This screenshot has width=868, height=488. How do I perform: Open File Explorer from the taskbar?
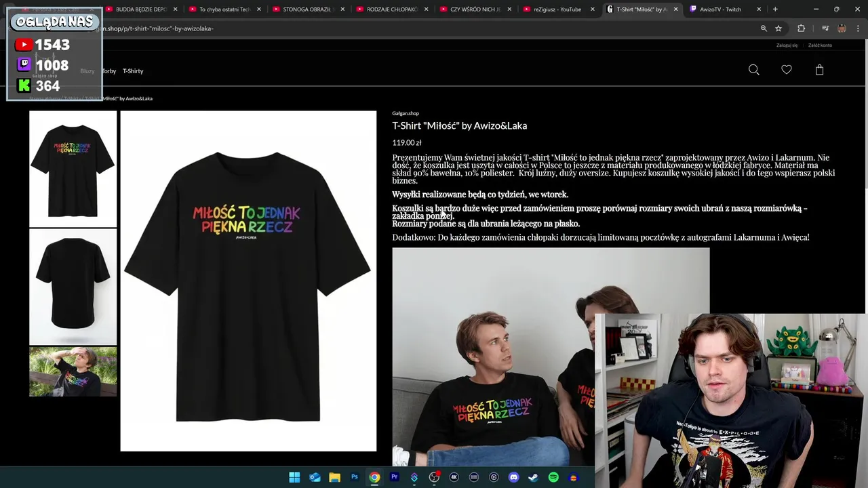334,477
